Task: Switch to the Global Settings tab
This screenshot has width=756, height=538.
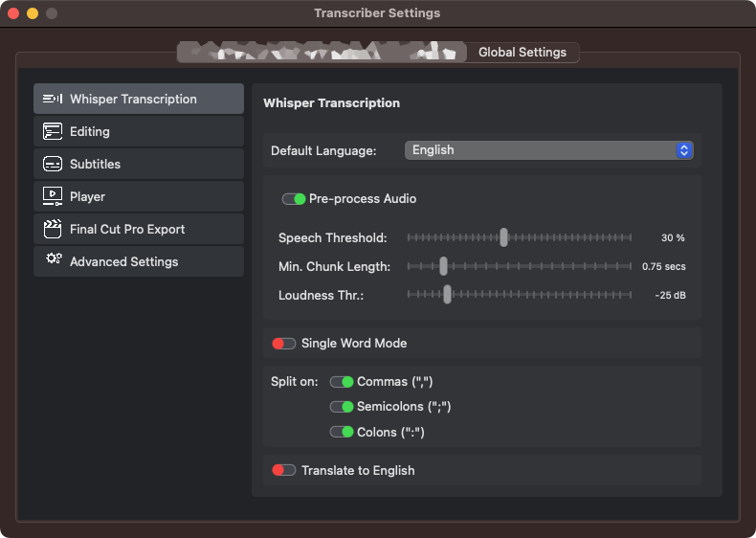Action: [x=523, y=52]
